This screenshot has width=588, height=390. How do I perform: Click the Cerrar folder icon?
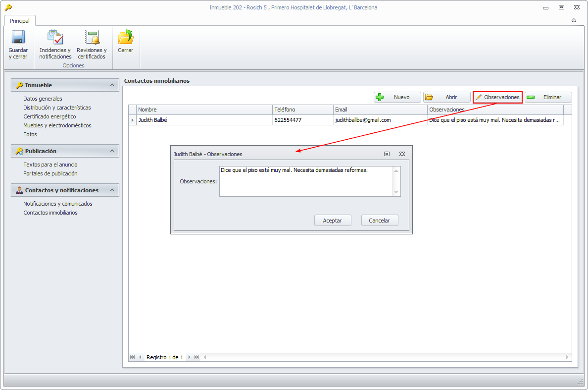point(126,37)
